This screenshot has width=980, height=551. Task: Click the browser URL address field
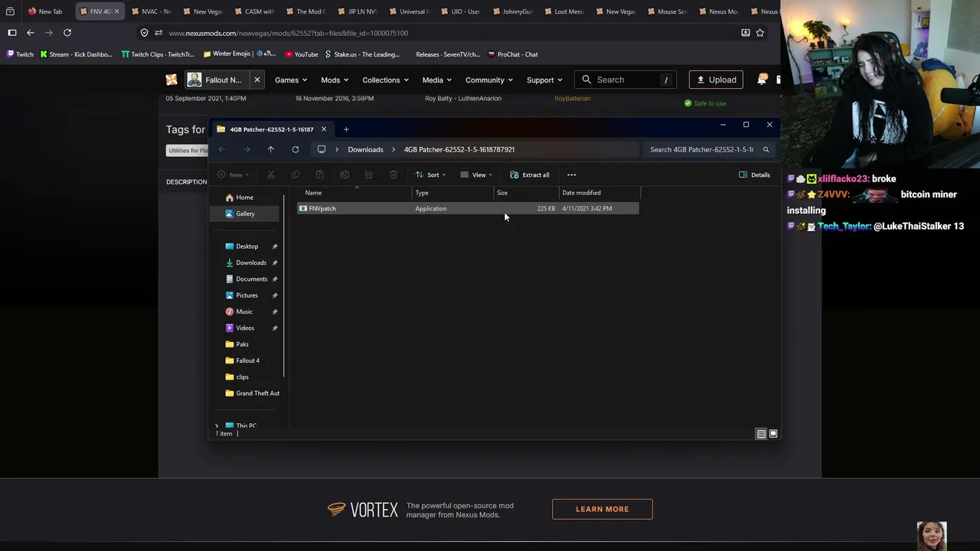point(444,33)
